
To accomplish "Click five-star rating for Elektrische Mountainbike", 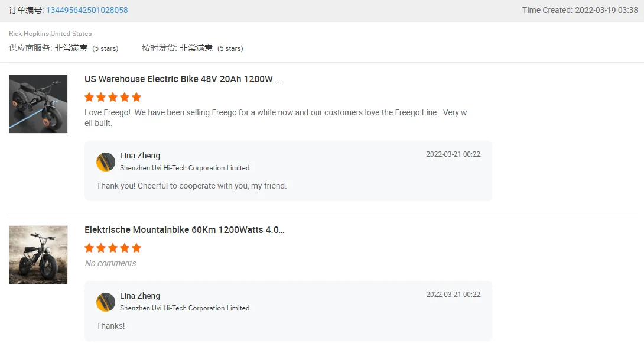I will [113, 248].
